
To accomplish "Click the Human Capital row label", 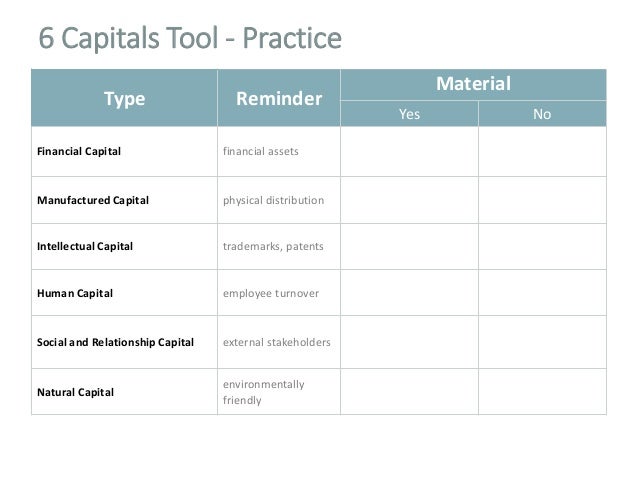I will coord(75,294).
